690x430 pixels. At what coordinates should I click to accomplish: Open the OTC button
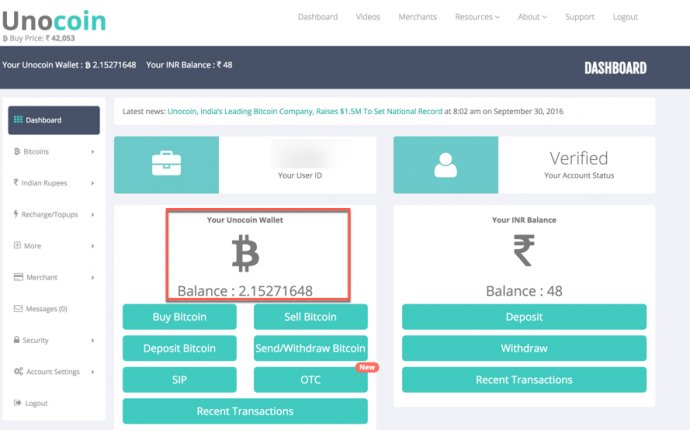310,380
